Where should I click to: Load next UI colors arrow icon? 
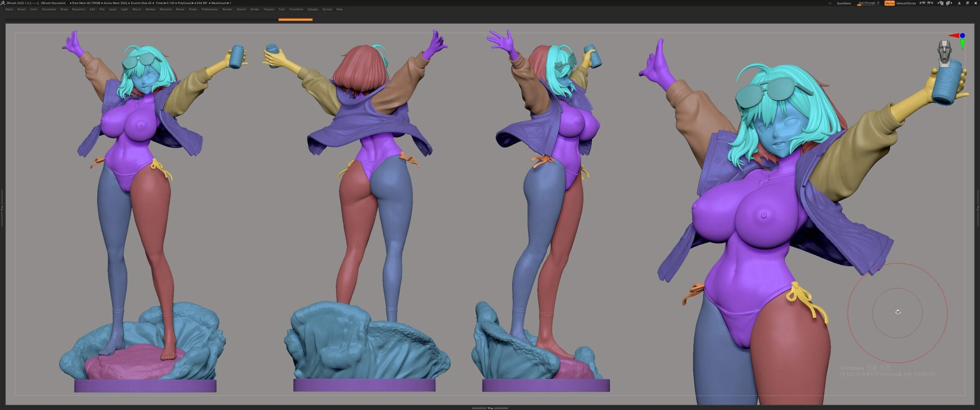pyautogui.click(x=930, y=3)
